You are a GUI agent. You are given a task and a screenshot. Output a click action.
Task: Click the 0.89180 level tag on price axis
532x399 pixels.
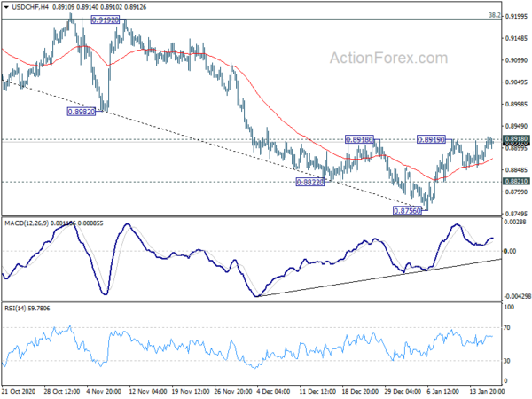[516, 139]
